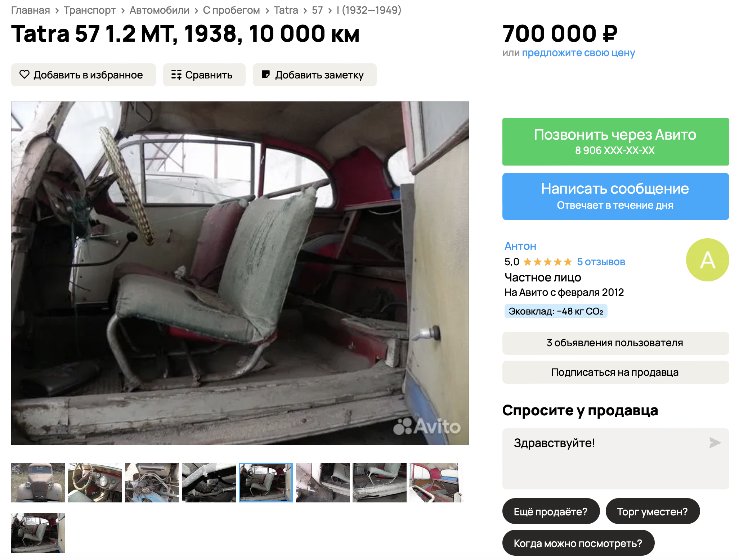Open the Транспорт breadcrumb
This screenshot has width=739, height=560.
[x=90, y=10]
